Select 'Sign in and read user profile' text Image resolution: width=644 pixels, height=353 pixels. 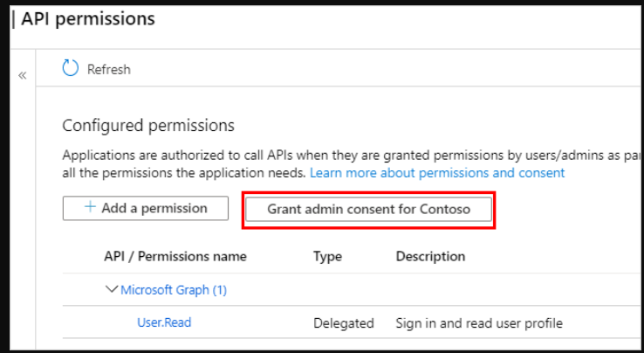[479, 323]
